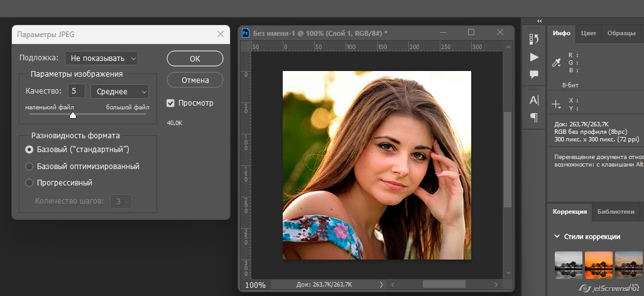Switch to the Цвет tab
The image size is (644, 296).
[x=589, y=33]
